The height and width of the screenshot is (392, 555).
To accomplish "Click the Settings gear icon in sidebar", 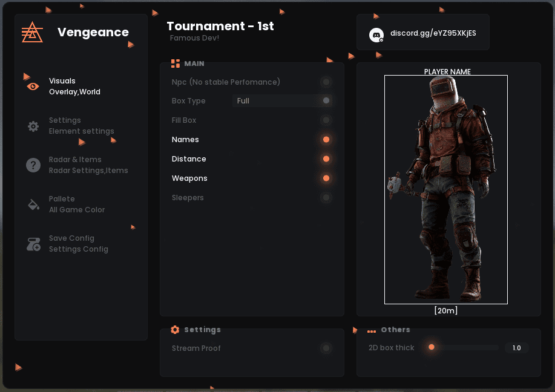I will tap(33, 126).
